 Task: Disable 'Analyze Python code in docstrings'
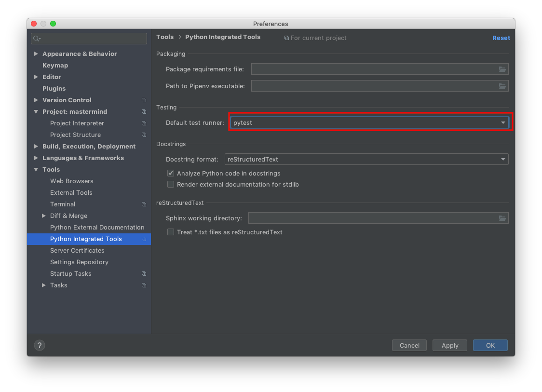pyautogui.click(x=171, y=173)
